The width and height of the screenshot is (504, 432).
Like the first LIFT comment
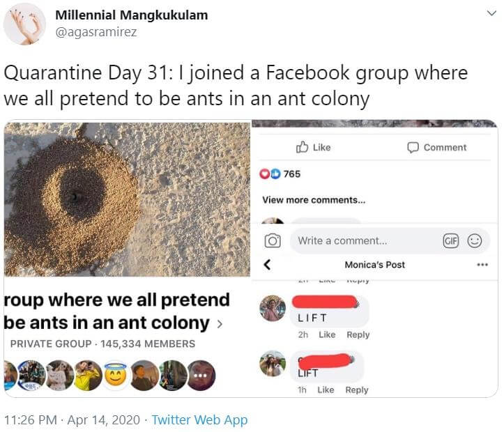coord(327,334)
